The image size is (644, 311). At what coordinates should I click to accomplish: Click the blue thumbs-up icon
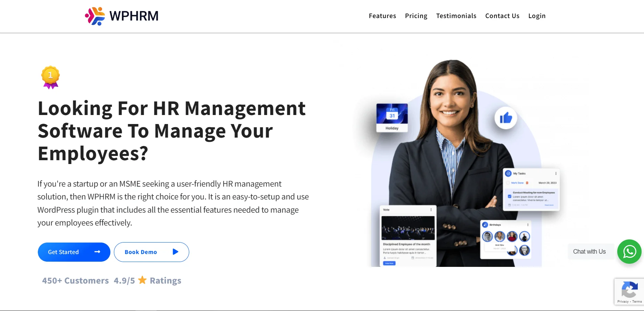tap(506, 118)
